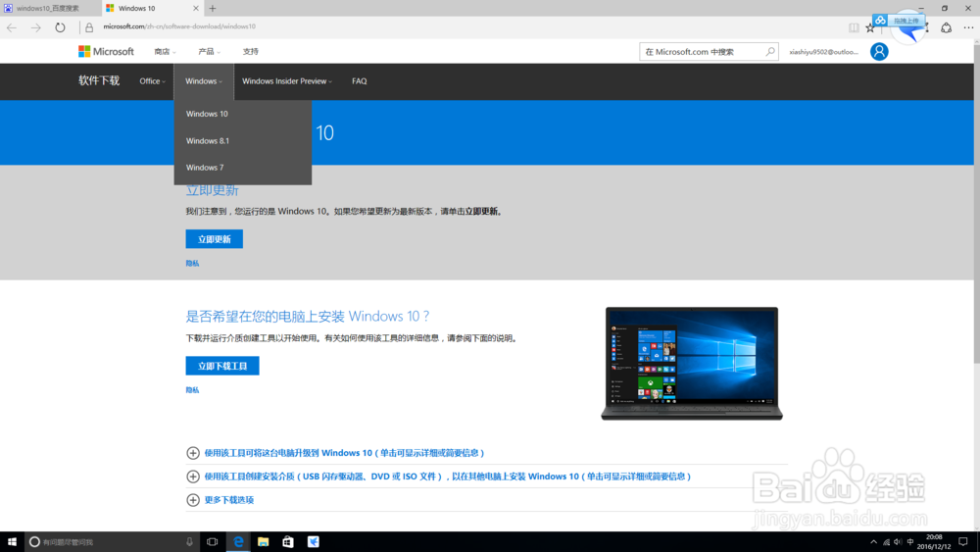Screen dimensions: 980x552
Task: Go back with the browser back arrow
Action: pyautogui.click(x=12, y=27)
